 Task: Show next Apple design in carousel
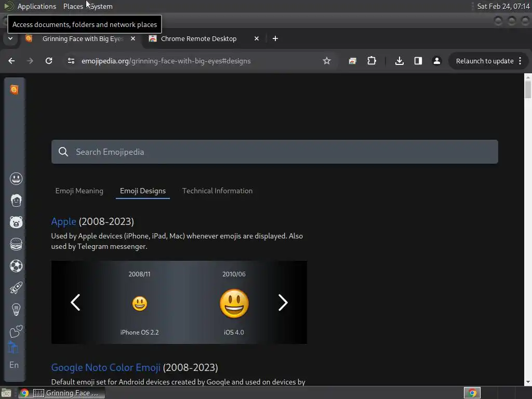[x=283, y=302]
